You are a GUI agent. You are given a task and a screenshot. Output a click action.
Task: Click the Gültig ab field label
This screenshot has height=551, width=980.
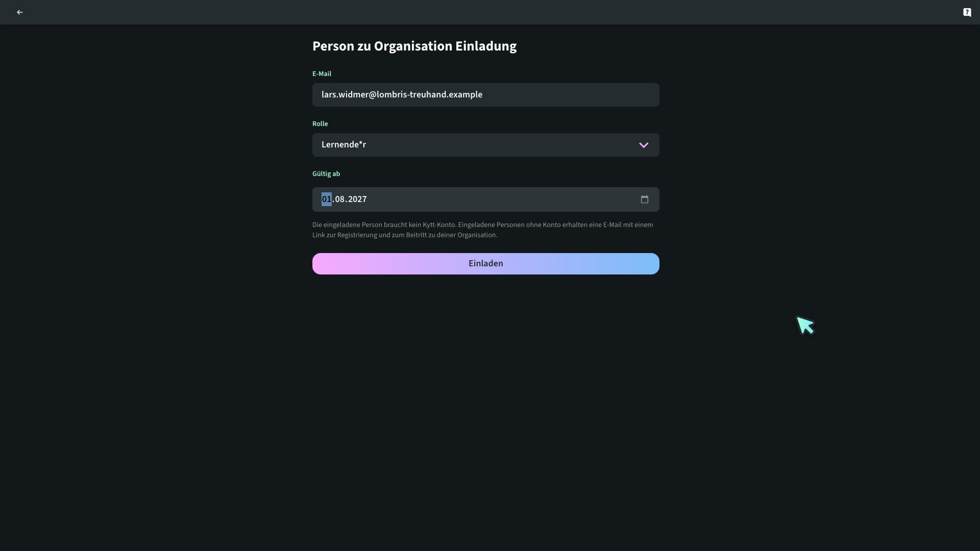click(326, 174)
